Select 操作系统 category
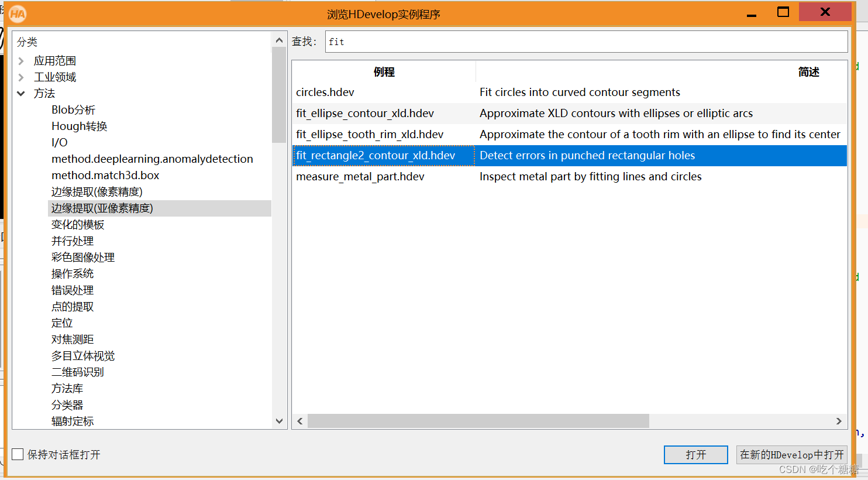 [x=73, y=274]
